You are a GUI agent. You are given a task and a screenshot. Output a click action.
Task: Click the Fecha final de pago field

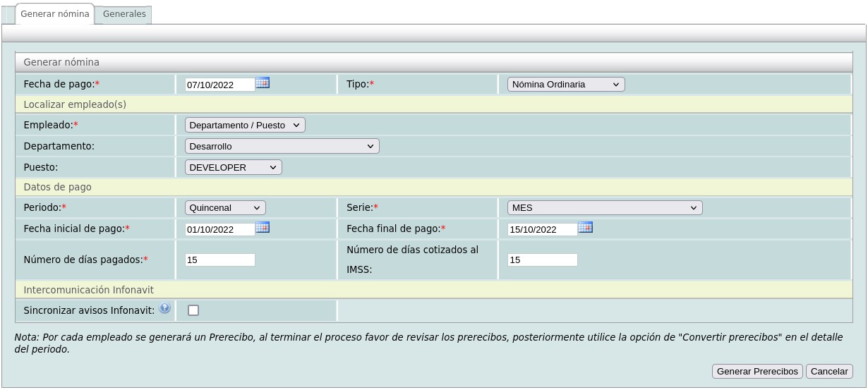tap(541, 229)
